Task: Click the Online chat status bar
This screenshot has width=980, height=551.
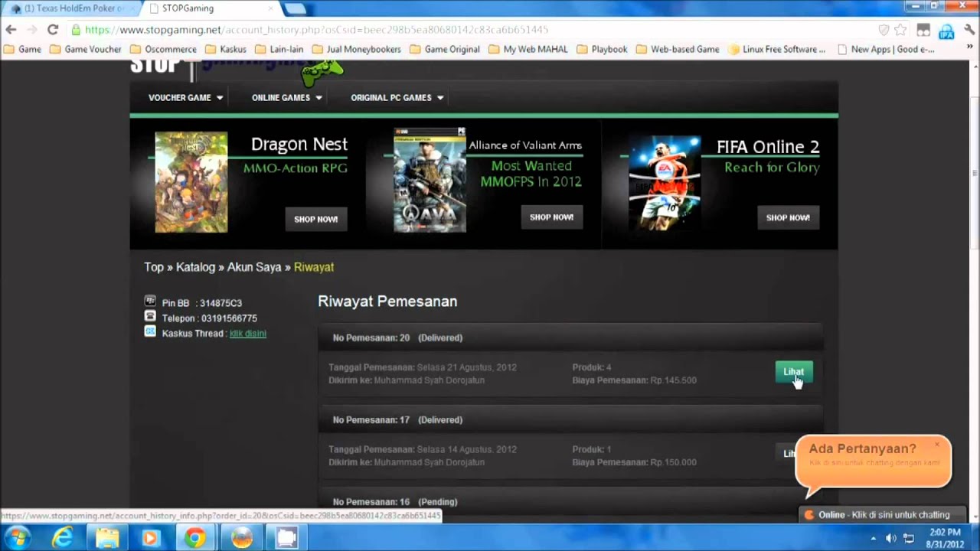Action: click(x=884, y=515)
